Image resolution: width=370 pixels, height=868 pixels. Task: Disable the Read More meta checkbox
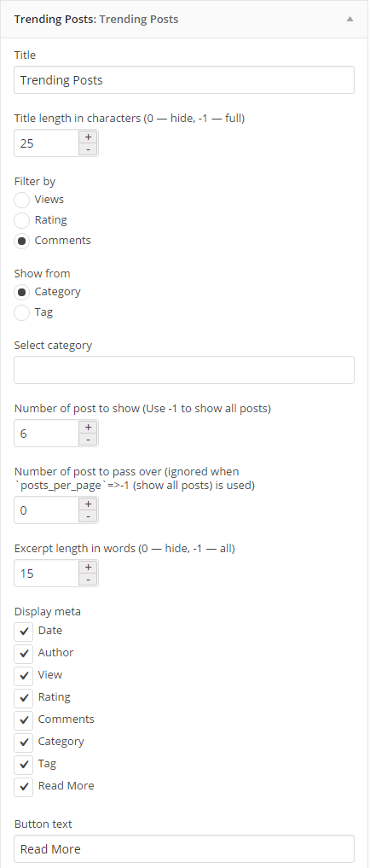pyautogui.click(x=24, y=787)
